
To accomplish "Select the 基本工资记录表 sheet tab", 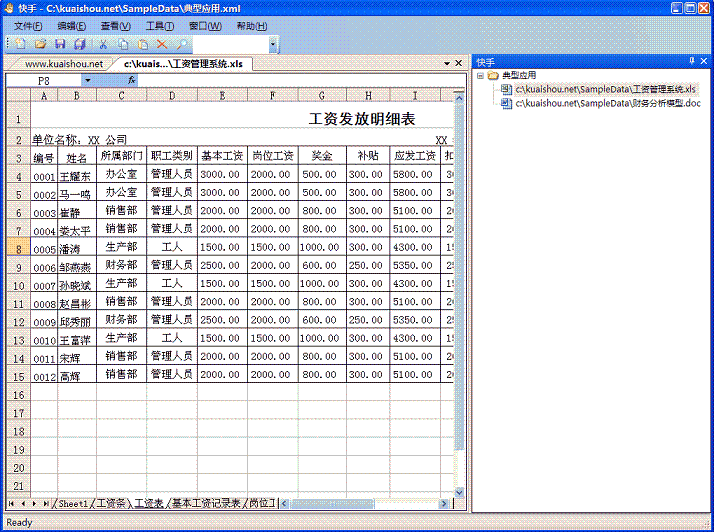I will [x=206, y=503].
